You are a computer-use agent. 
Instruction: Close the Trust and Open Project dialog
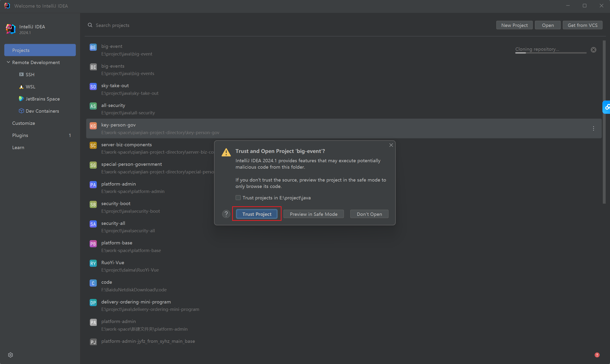tap(391, 145)
